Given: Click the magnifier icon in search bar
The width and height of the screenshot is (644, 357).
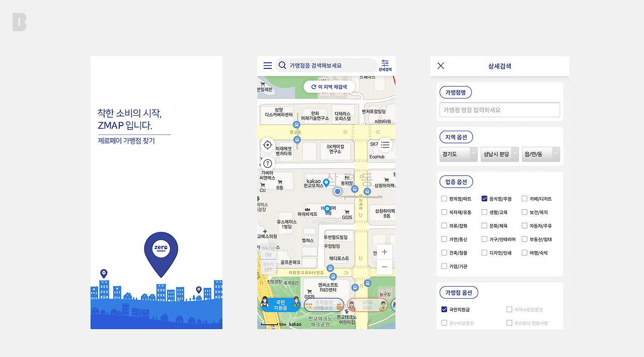Looking at the screenshot, I should (x=282, y=65).
